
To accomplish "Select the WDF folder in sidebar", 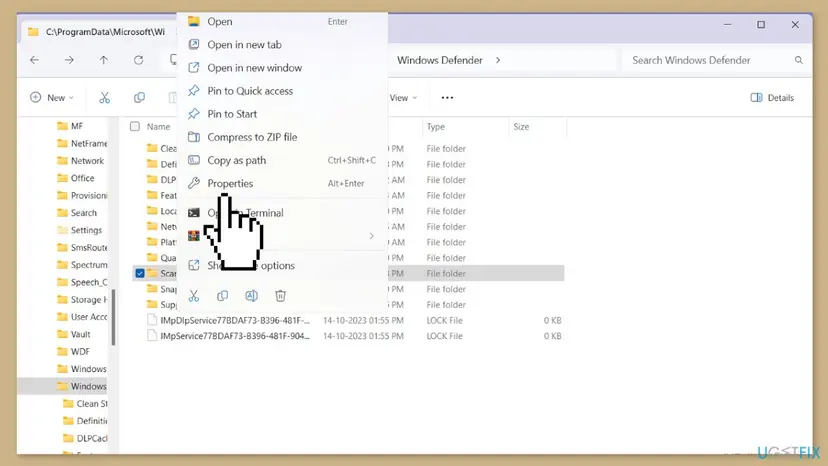I will (80, 352).
